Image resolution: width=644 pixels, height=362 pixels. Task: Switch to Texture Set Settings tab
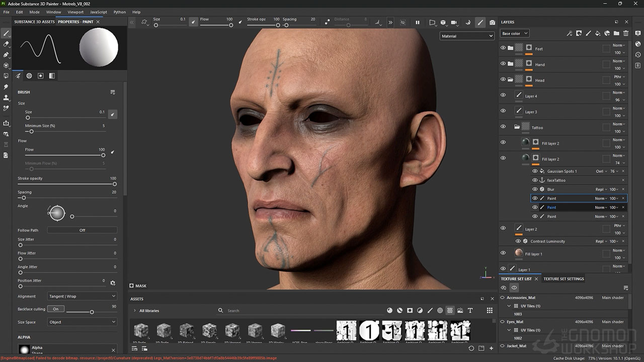point(563,279)
